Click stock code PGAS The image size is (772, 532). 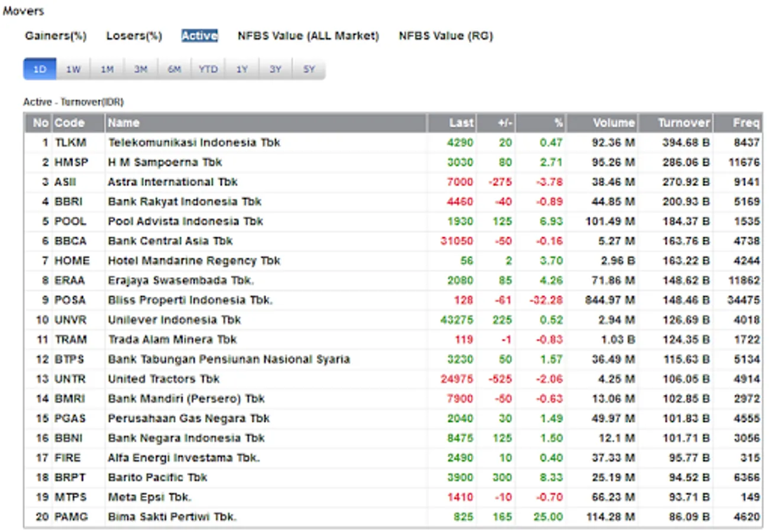[70, 419]
